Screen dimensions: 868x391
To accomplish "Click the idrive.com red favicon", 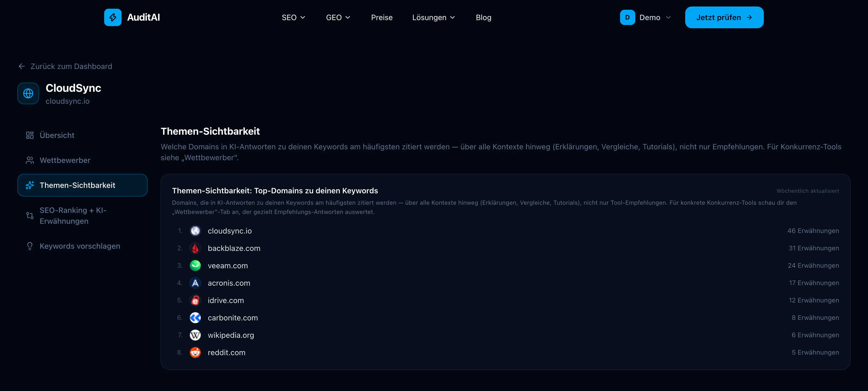I will point(195,300).
